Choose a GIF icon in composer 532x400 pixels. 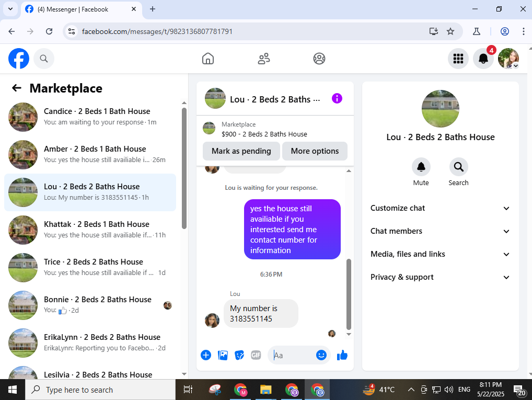pos(256,355)
